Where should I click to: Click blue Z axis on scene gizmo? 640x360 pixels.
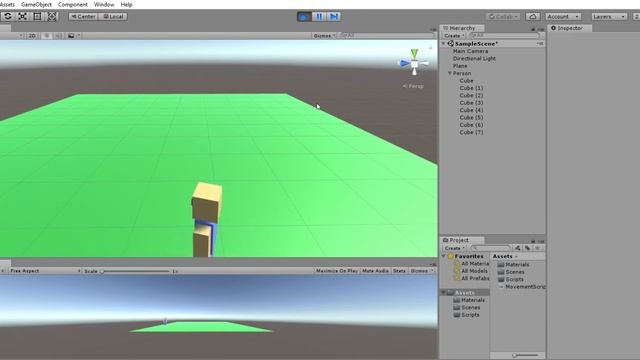point(405,63)
